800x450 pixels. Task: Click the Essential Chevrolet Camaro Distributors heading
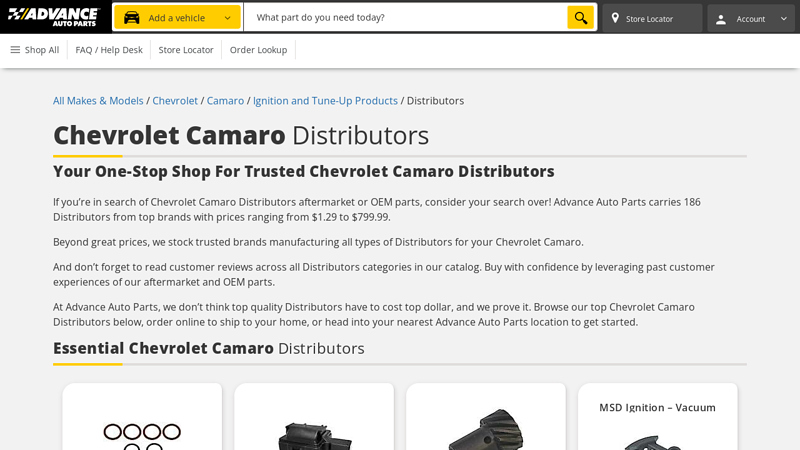[209, 348]
